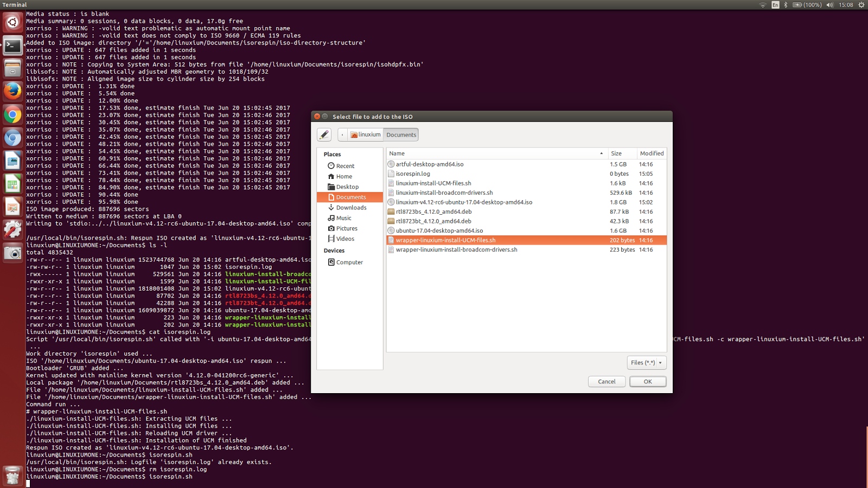Launch Firefox from the launcher
Screen dimensions: 868x488
[x=12, y=91]
